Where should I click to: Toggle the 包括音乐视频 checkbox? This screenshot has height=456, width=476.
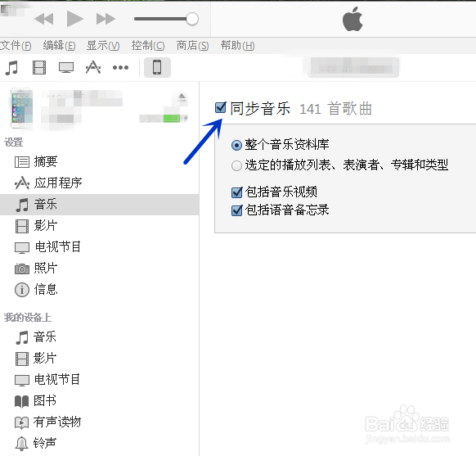point(237,192)
